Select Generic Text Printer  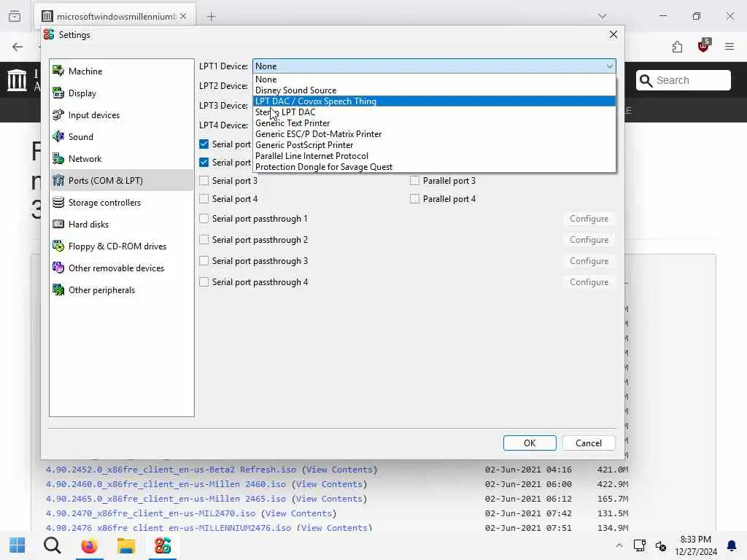[434, 123]
